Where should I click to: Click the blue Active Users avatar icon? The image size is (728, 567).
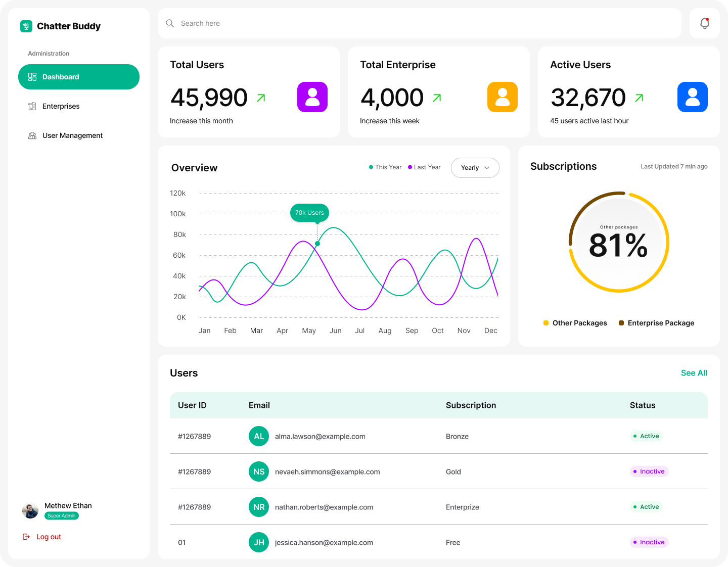tap(692, 97)
